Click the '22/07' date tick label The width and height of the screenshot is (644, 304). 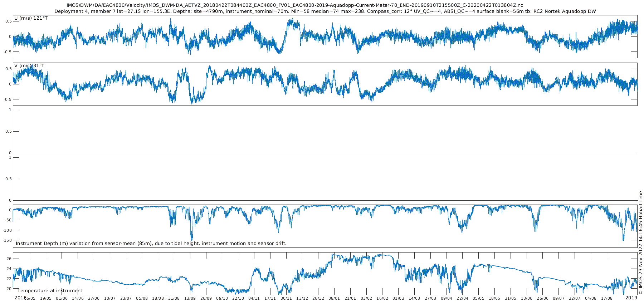575,298
